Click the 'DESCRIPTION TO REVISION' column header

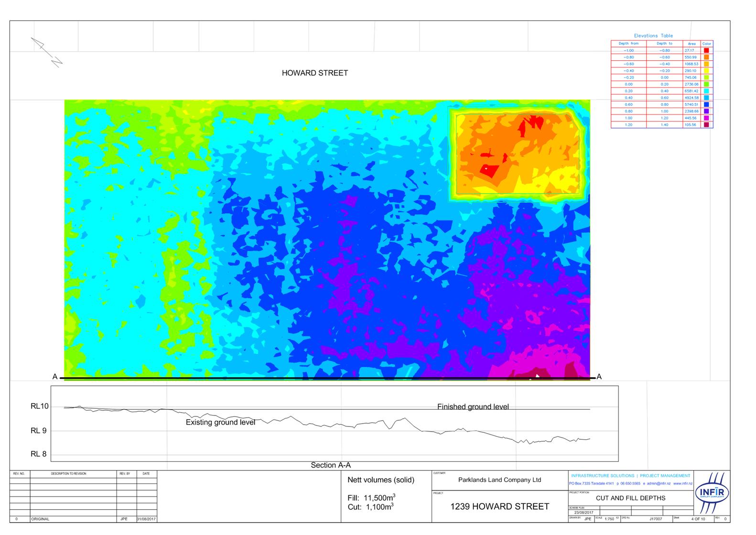point(68,474)
